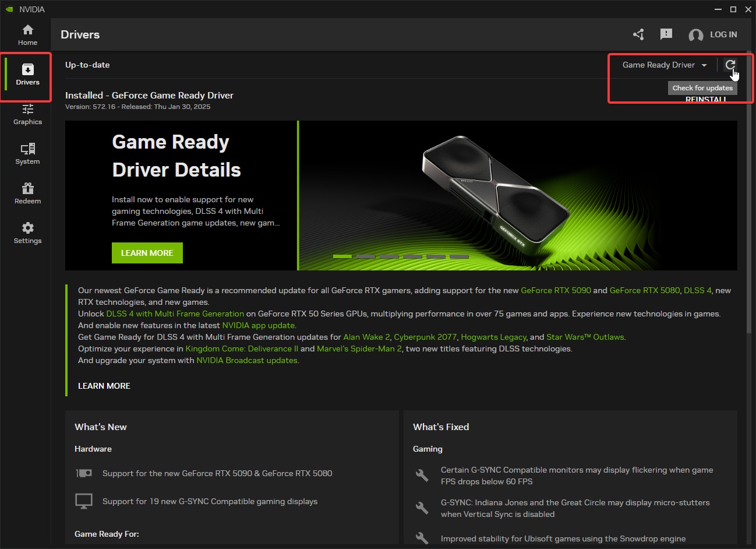Click the LEARN MORE text below description
The height and width of the screenshot is (549, 756).
click(104, 386)
